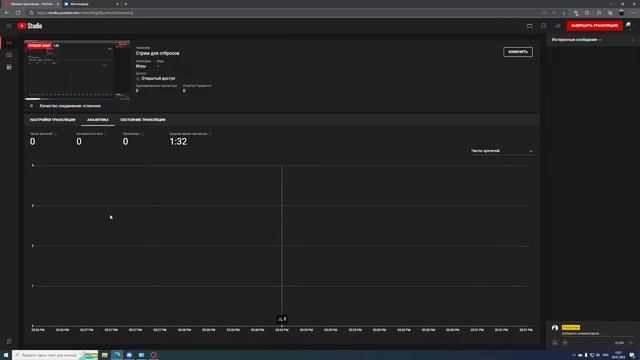Viewport: 640px width, 360px height.
Task: Show hidden system tray icons chevron
Action: tap(574, 355)
